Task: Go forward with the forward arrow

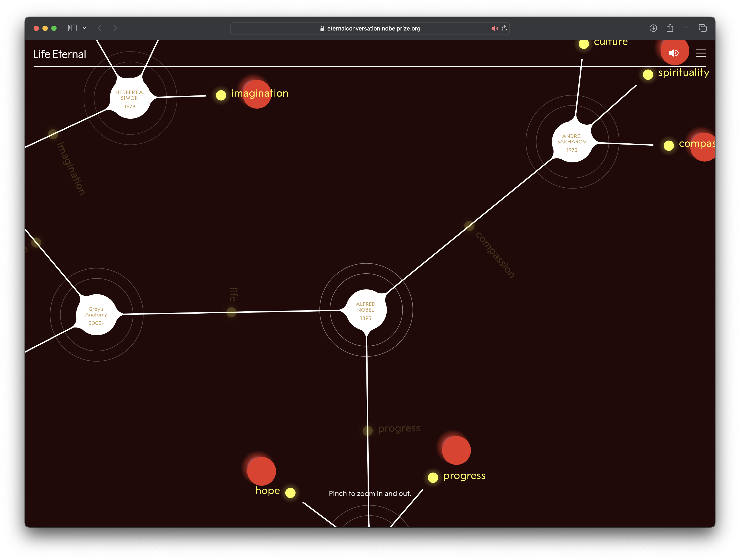Action: [x=115, y=28]
